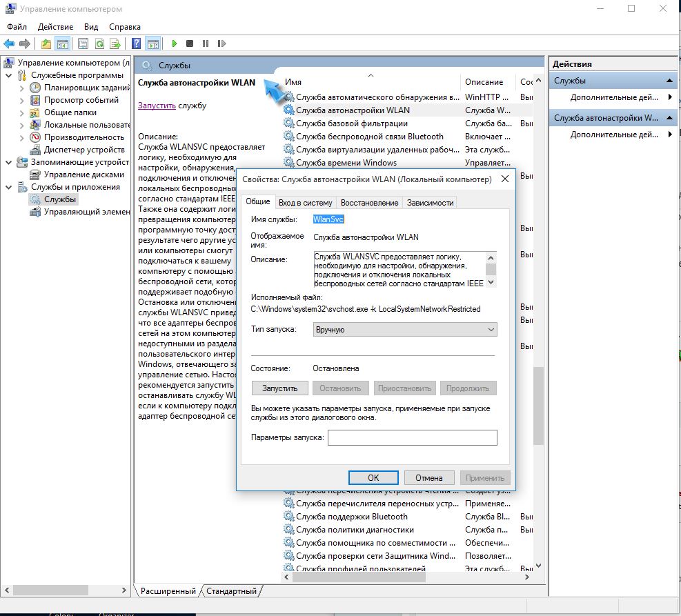Switch to the Вход в систему tab
The width and height of the screenshot is (681, 616).
pyautogui.click(x=305, y=202)
